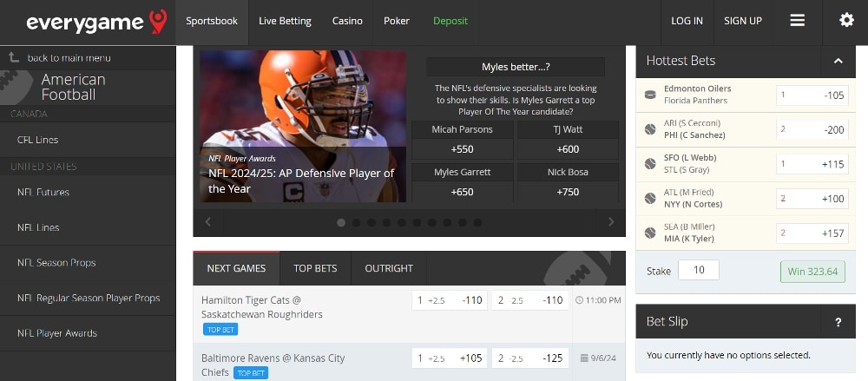Open the hamburger menu icon
This screenshot has width=868, height=381.
797,21
